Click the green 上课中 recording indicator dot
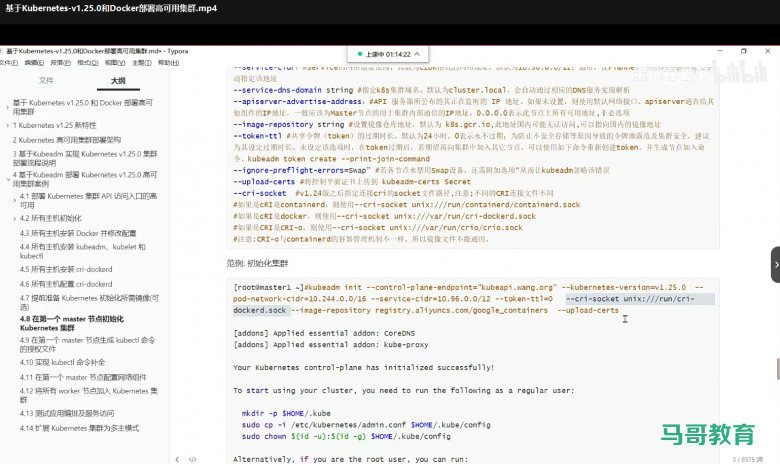The height and width of the screenshot is (464, 780). coord(360,54)
